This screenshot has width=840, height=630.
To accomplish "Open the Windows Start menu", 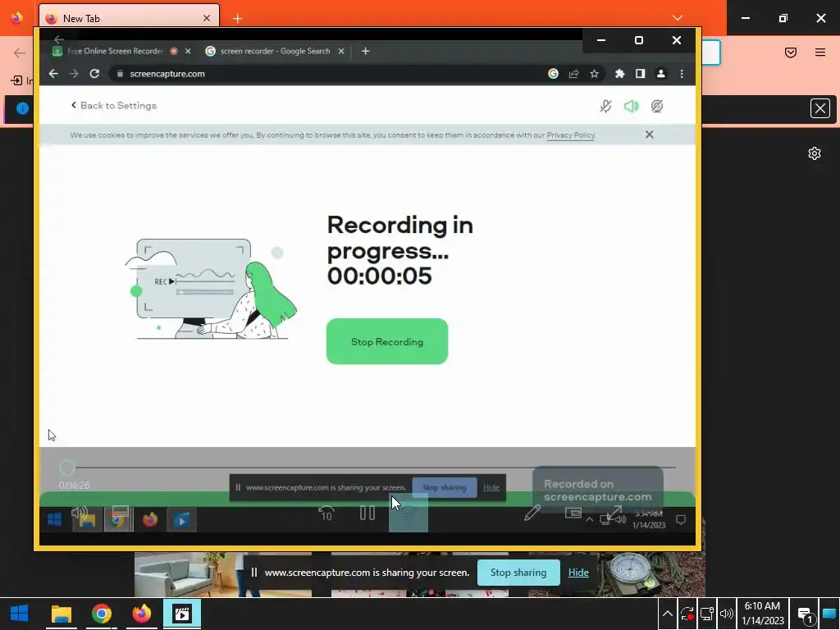I will pos(20,614).
